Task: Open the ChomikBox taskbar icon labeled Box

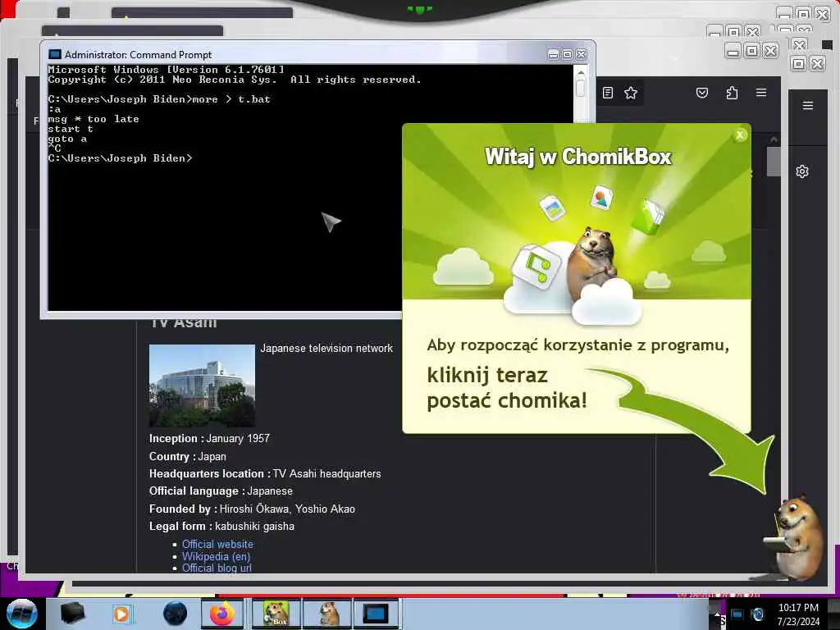Action: (x=276, y=614)
